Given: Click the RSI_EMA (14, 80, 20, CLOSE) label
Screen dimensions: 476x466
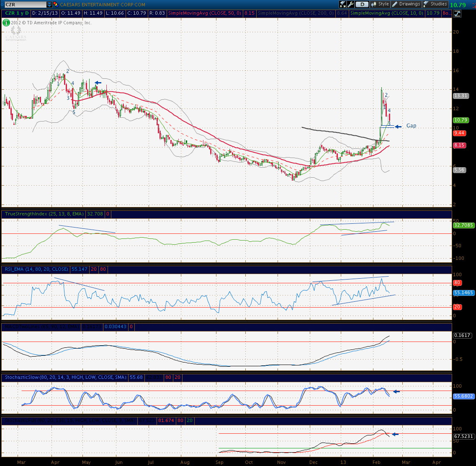Looking at the screenshot, I should (x=36, y=269).
